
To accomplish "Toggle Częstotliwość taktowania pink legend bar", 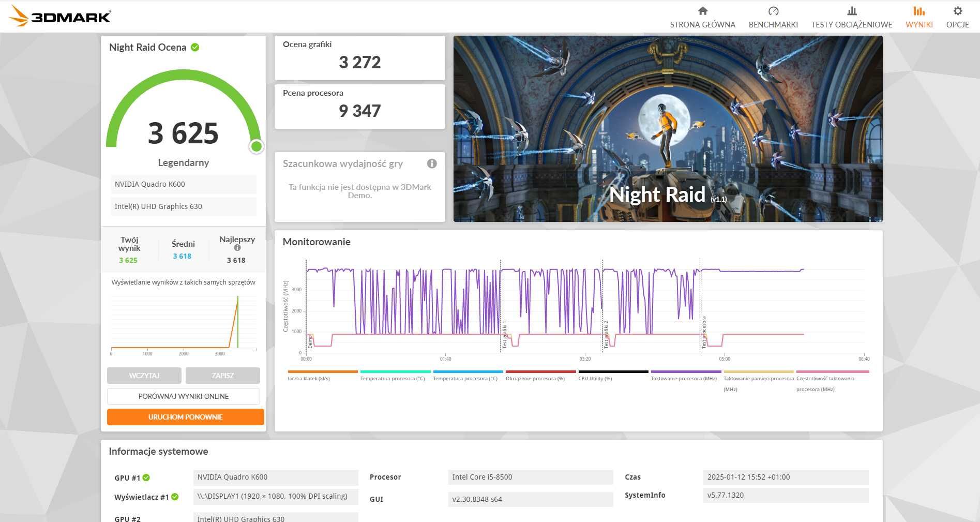I will point(833,371).
